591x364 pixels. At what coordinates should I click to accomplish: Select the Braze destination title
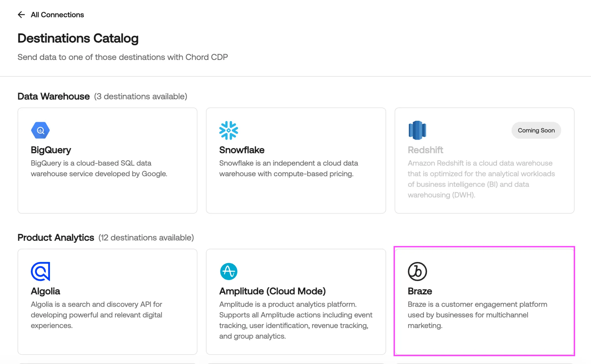click(420, 291)
